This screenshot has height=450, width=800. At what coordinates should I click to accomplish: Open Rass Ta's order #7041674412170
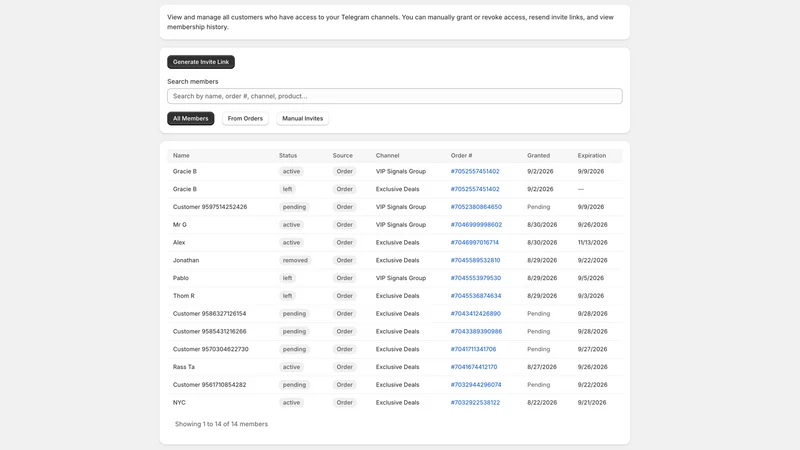click(473, 367)
